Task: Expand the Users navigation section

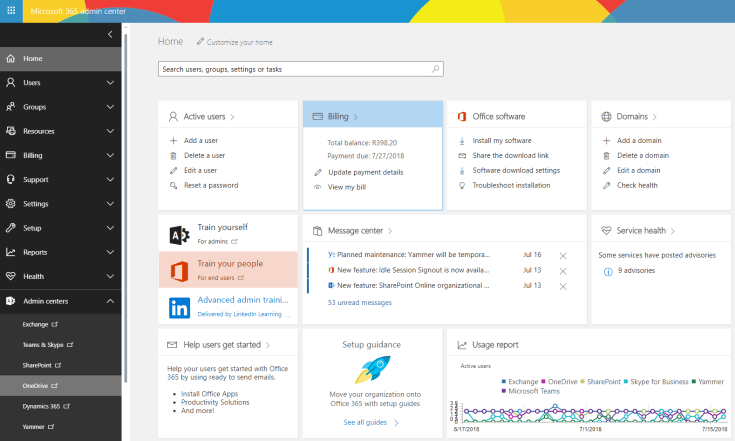Action: click(x=110, y=83)
